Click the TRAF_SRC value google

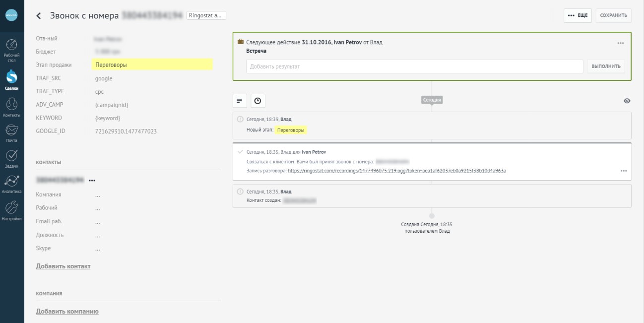coord(104,78)
